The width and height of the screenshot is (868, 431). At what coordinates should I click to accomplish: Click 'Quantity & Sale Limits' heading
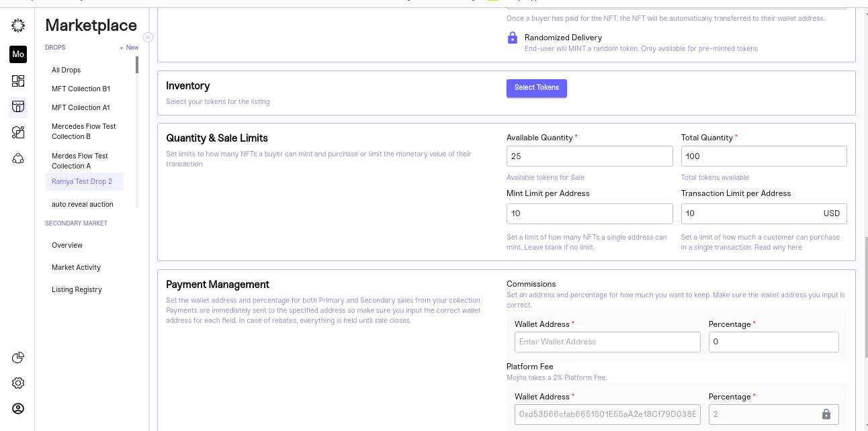(x=217, y=138)
